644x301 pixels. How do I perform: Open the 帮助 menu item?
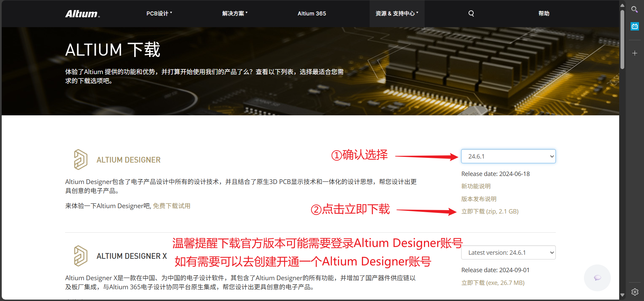pos(544,13)
